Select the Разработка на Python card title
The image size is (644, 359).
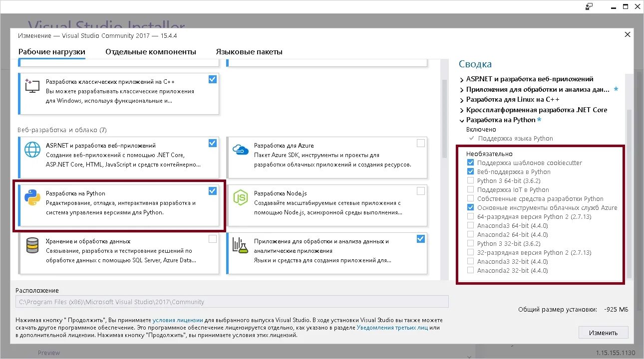coord(75,193)
